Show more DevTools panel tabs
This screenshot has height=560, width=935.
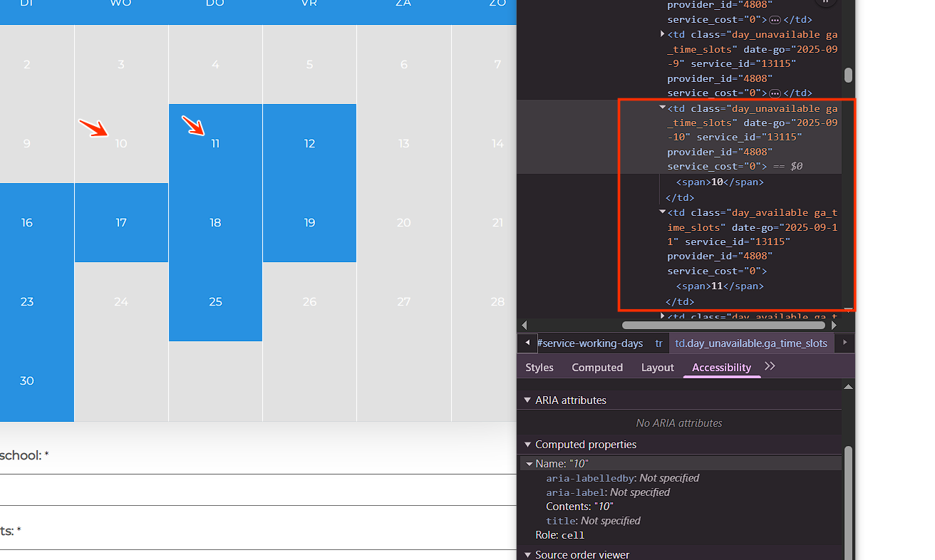[770, 366]
